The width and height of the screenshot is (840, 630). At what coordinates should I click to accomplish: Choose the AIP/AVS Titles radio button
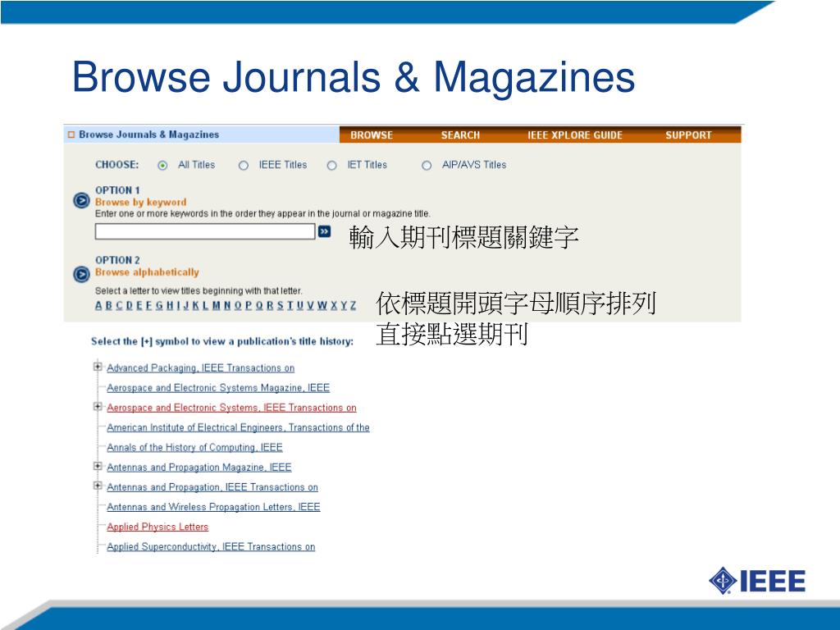point(427,166)
